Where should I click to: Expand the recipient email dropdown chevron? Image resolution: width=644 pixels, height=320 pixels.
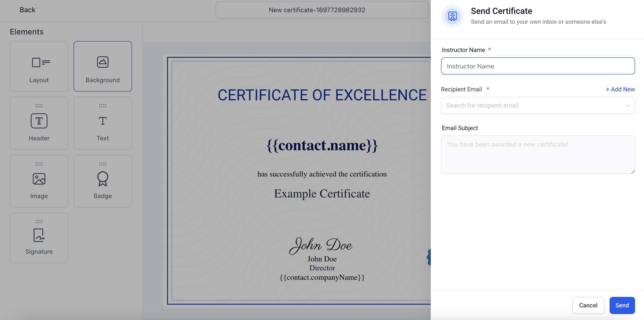627,106
